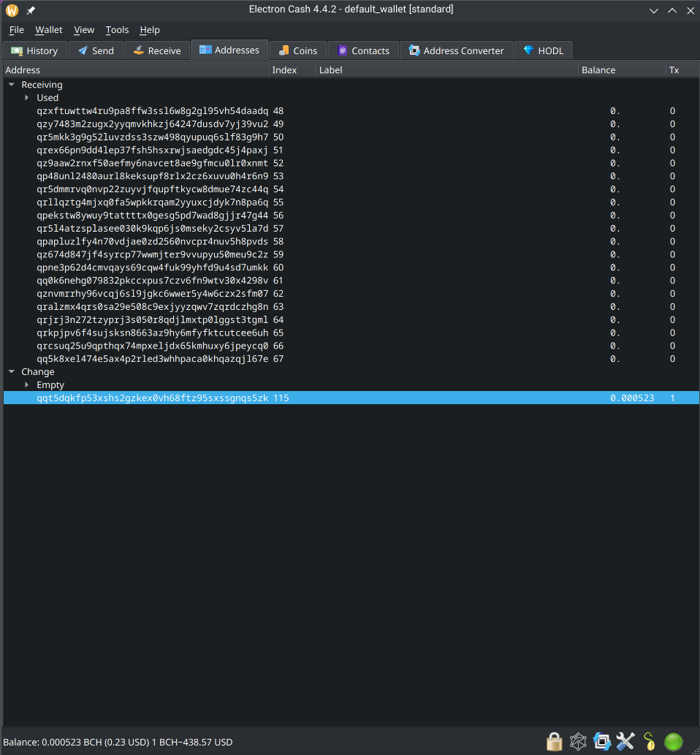Screen dimensions: 700x755
Task: Select receiving address with index 62
Action: [x=351, y=293]
